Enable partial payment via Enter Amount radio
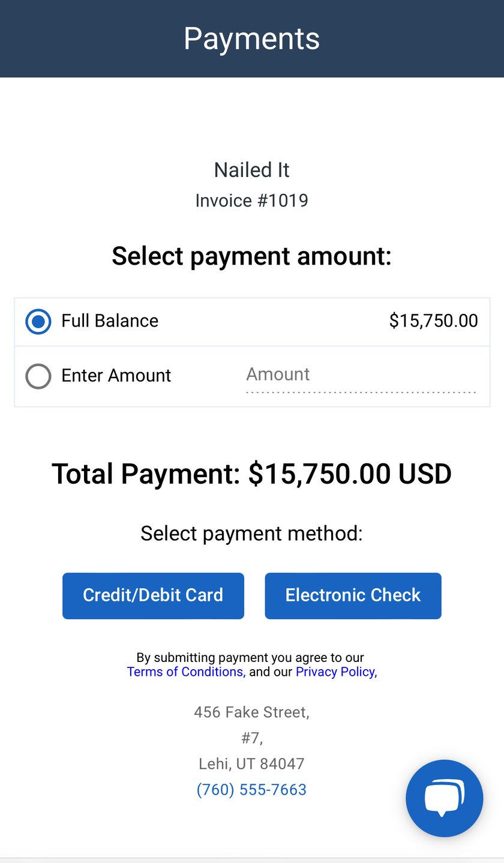The image size is (504, 863). (38, 376)
